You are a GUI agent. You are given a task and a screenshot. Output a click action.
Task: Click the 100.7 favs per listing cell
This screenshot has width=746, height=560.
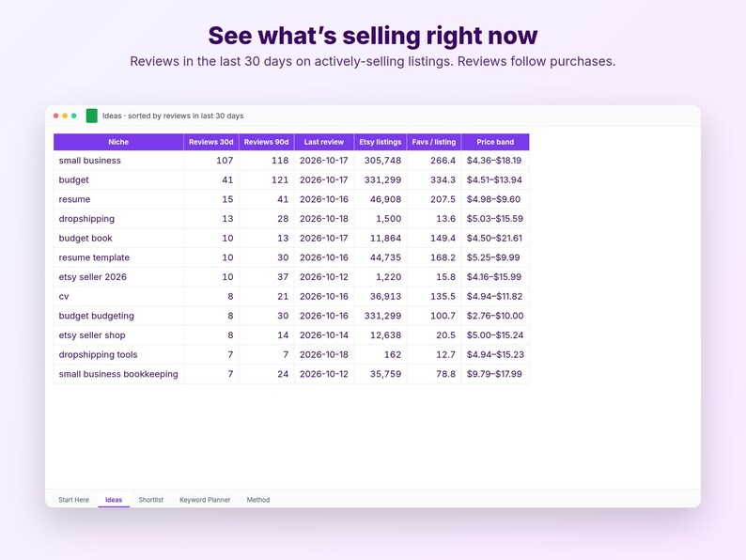434,316
